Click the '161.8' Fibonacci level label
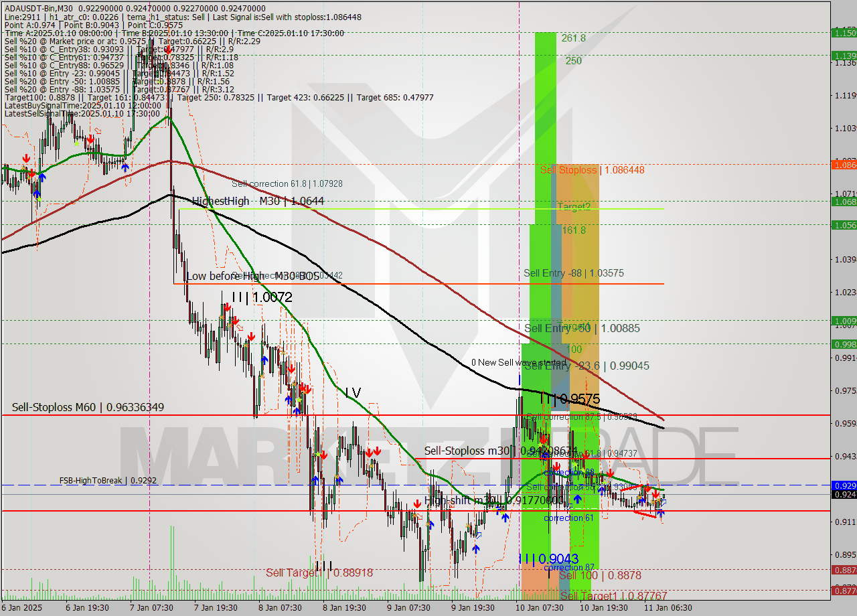Viewport: 857px width, 616px height. pos(574,230)
